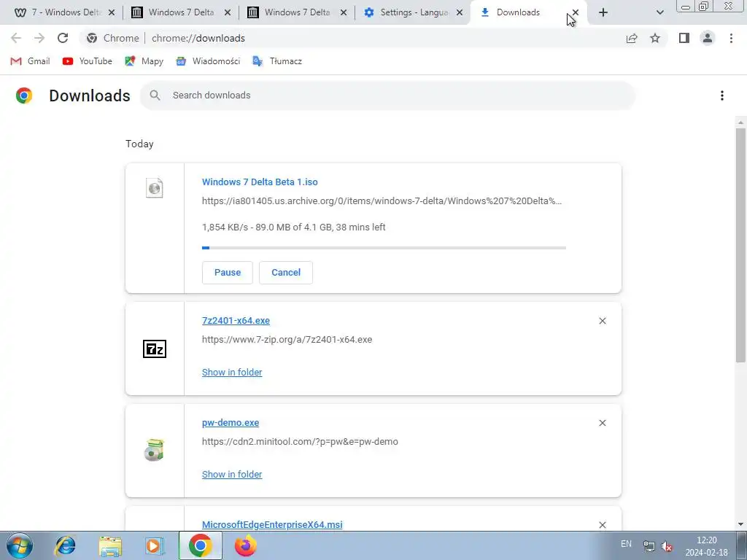747x560 pixels.
Task: Click the scrollbar down arrow
Action: (x=740, y=524)
